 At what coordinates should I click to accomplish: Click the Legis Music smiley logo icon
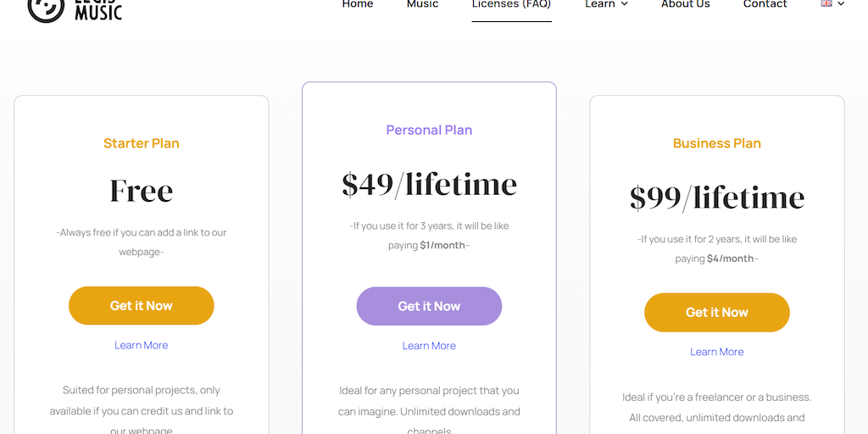click(x=46, y=8)
